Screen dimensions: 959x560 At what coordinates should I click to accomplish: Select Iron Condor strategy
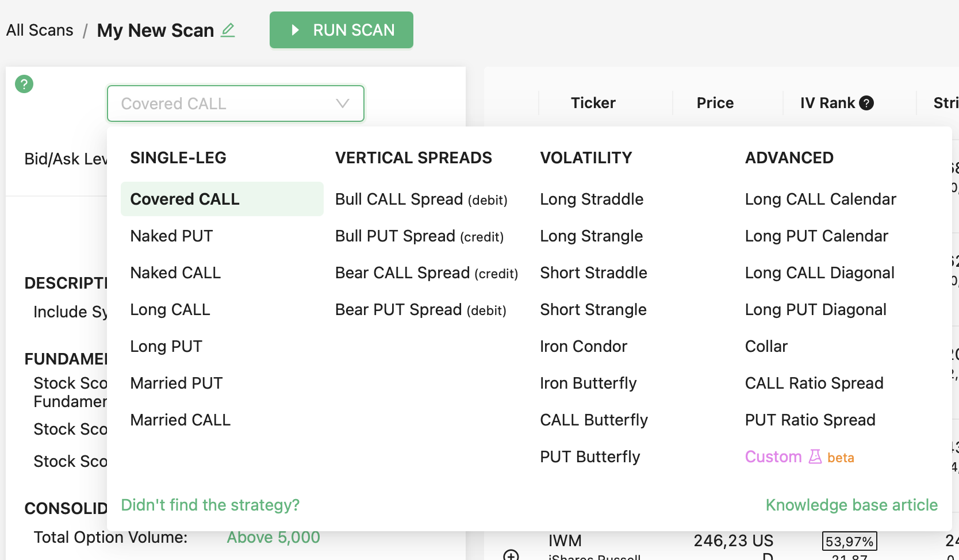583,346
